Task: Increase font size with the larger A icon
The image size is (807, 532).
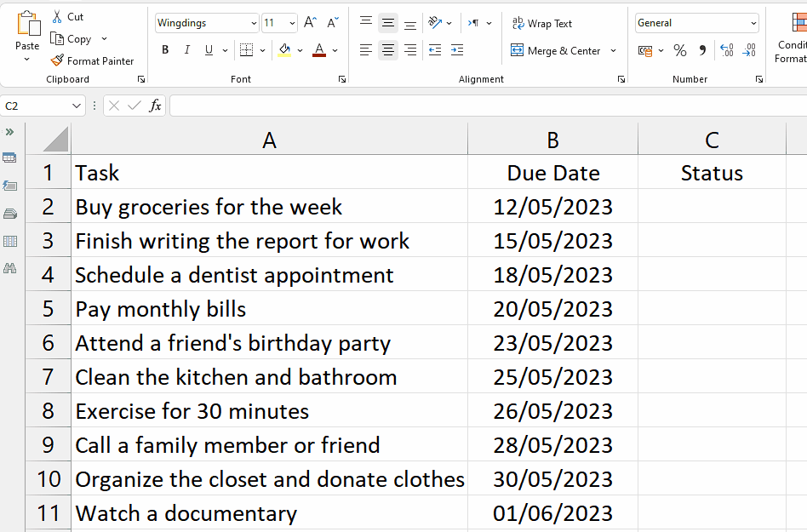Action: 310,23
